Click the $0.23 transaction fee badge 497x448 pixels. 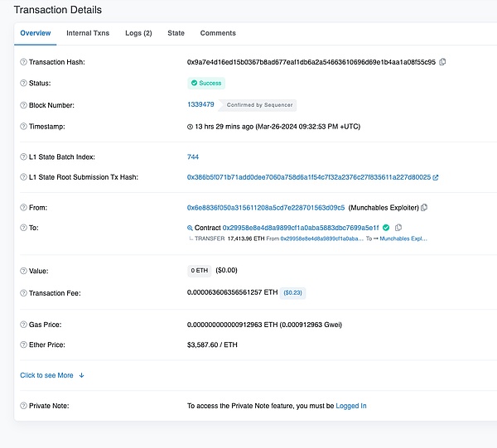tap(293, 292)
